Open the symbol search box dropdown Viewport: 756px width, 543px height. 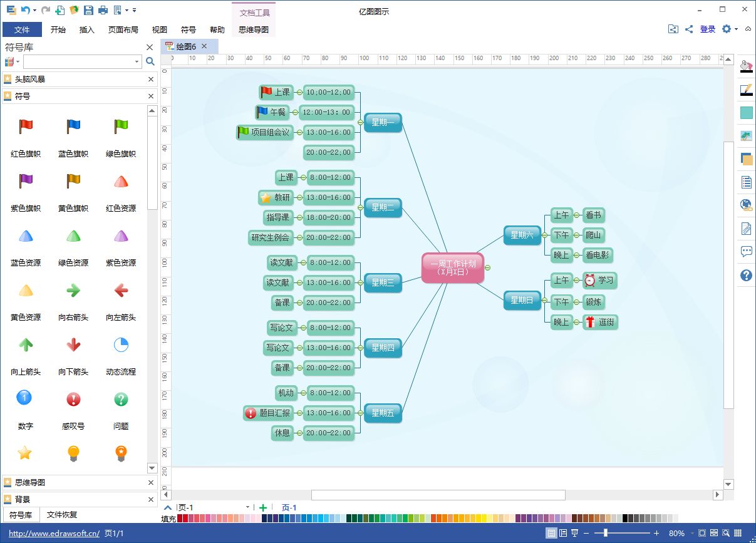(x=137, y=61)
